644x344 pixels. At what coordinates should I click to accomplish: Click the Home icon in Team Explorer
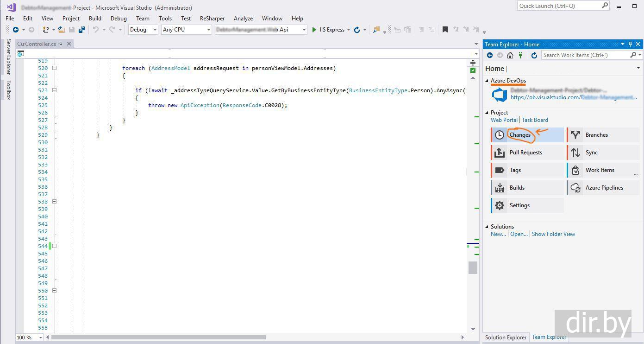(510, 55)
